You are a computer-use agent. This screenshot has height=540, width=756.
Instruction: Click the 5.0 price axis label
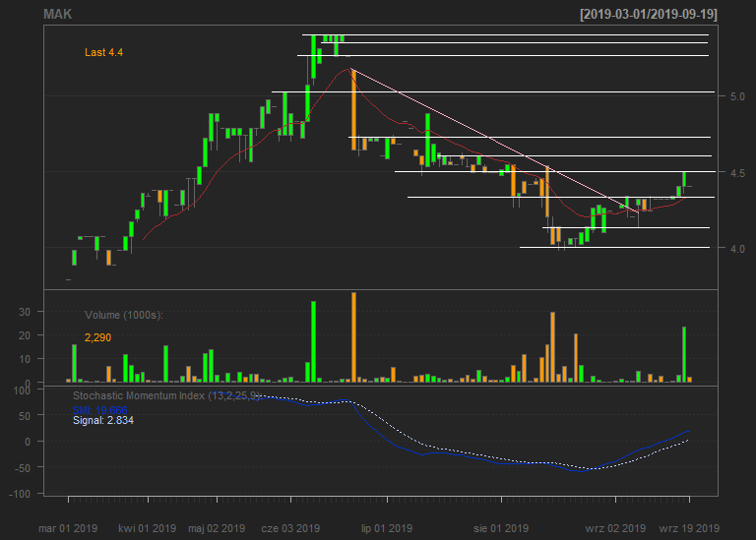[x=737, y=96]
